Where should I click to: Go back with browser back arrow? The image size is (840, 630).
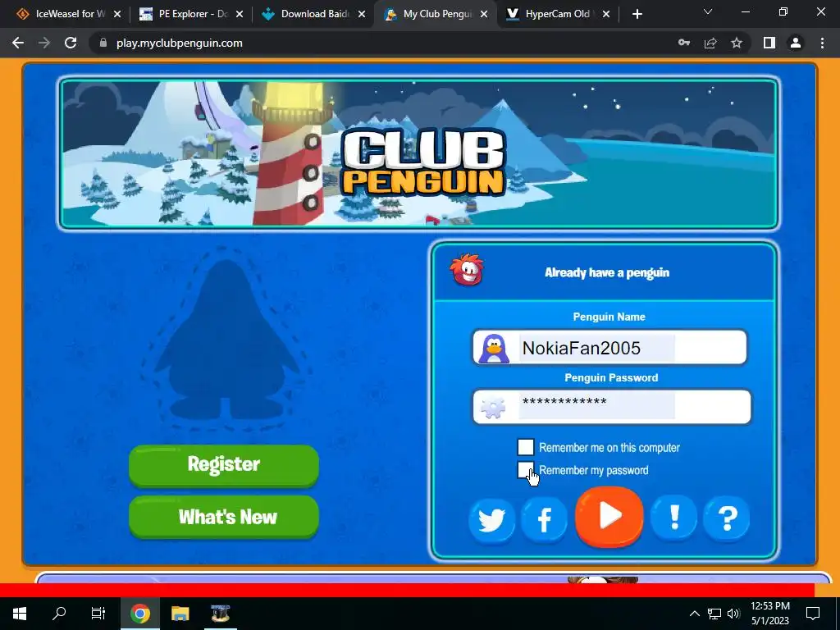[18, 43]
